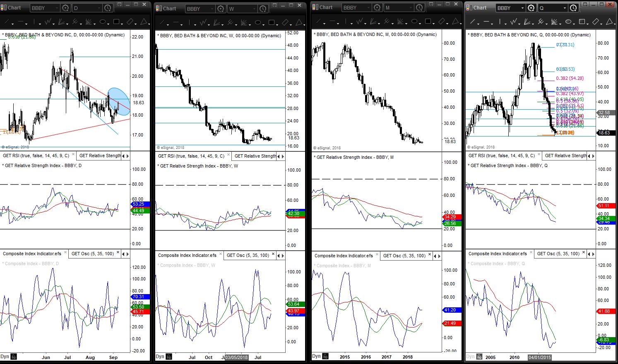Select the vertical line tool in the quarterly chart
Viewport: 618px width, 364px height.
[500, 22]
